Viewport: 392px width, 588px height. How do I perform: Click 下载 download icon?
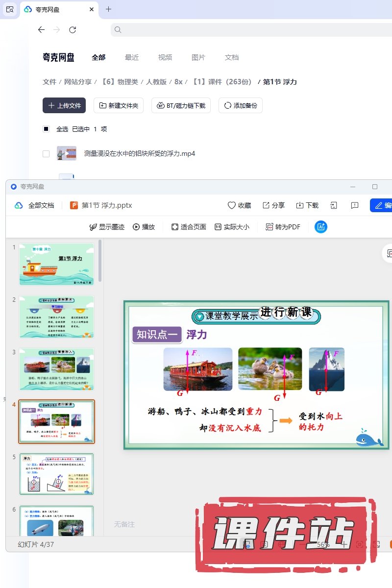coord(300,205)
